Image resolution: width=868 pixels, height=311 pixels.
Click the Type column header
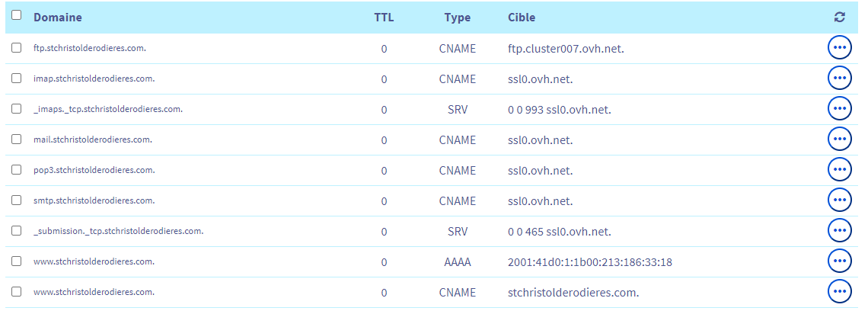click(x=458, y=17)
